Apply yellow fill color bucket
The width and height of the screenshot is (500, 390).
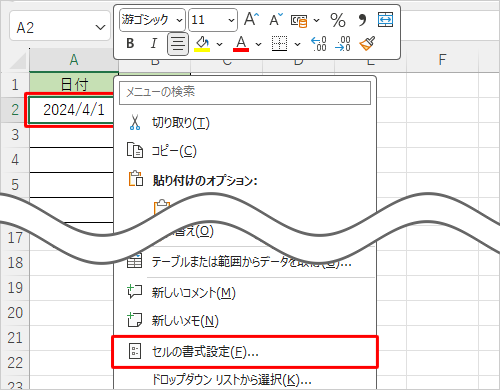tap(202, 44)
